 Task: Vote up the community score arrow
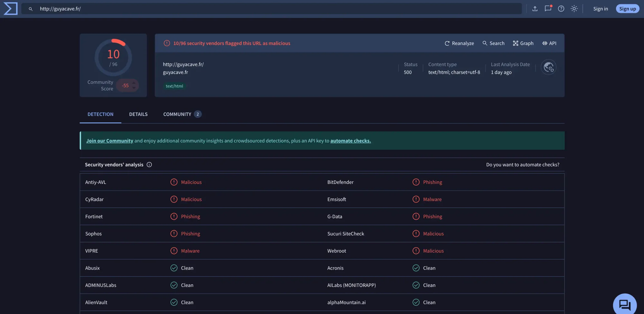[134, 83]
